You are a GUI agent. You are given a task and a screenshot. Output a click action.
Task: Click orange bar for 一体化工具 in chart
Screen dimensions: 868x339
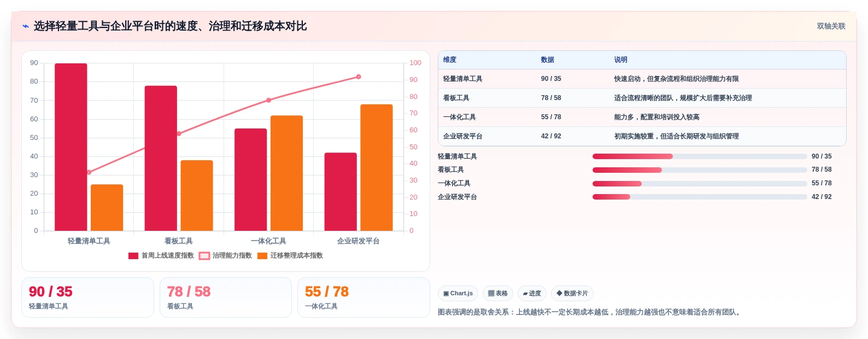(286, 173)
